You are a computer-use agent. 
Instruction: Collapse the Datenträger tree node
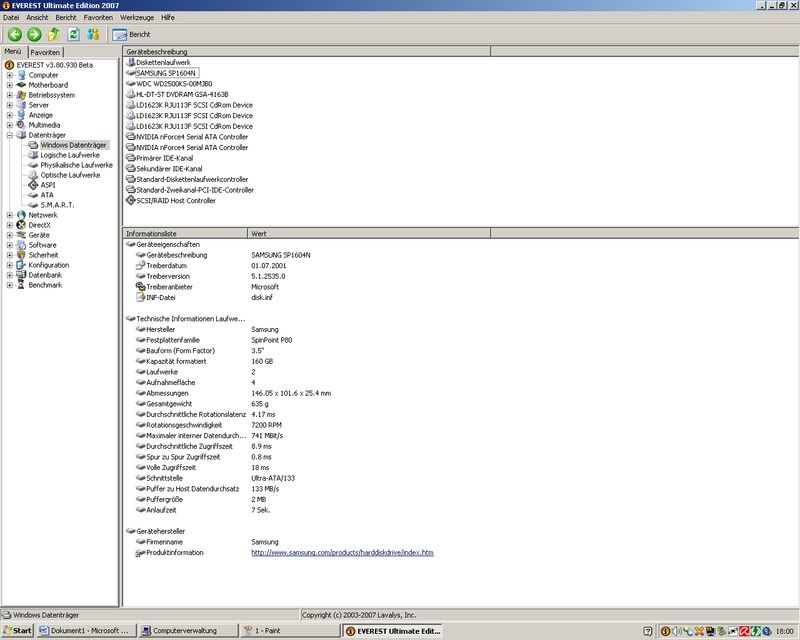point(10,135)
